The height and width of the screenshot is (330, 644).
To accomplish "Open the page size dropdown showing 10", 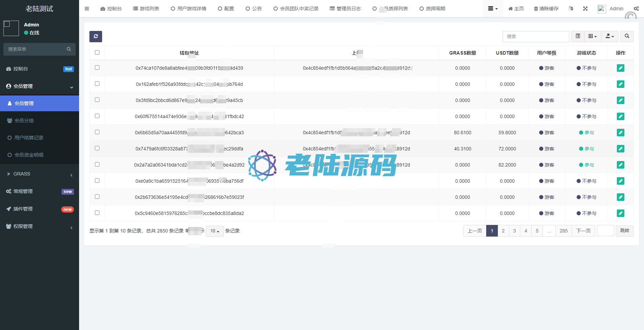I will pos(215,231).
